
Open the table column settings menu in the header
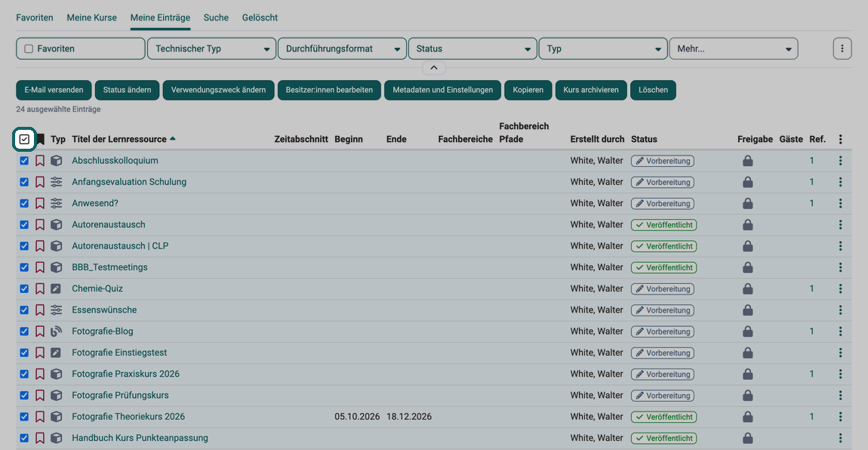[840, 140]
